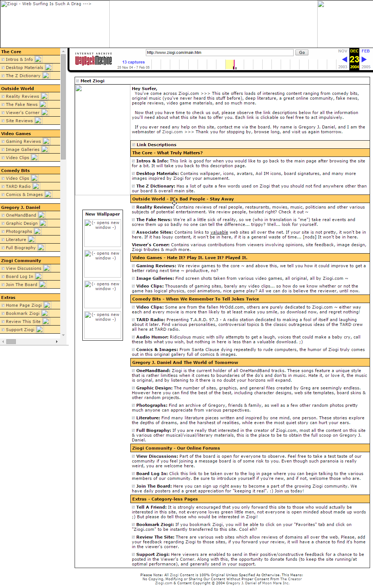
Task: Open View Discussions in the sidebar
Action: (x=24, y=268)
